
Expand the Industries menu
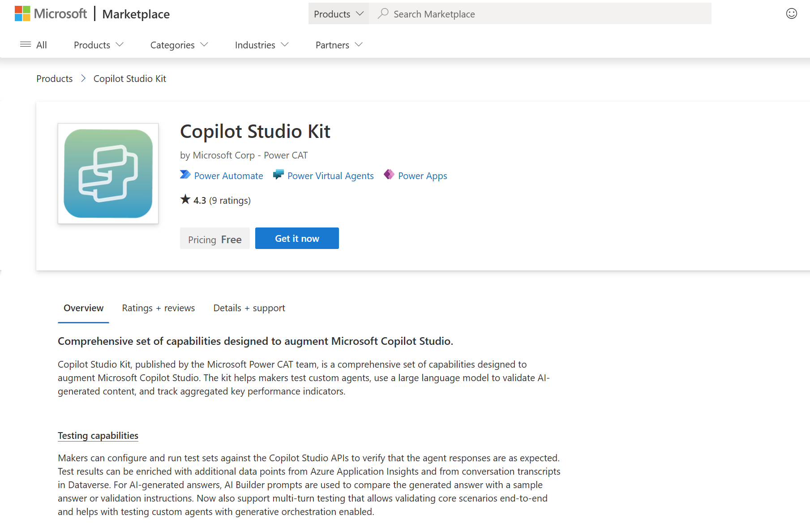(x=261, y=45)
